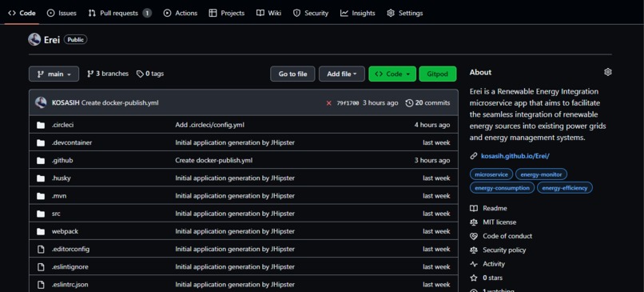Click the repository owner avatar beside Erei
This screenshot has height=292, width=644.
[x=34, y=39]
